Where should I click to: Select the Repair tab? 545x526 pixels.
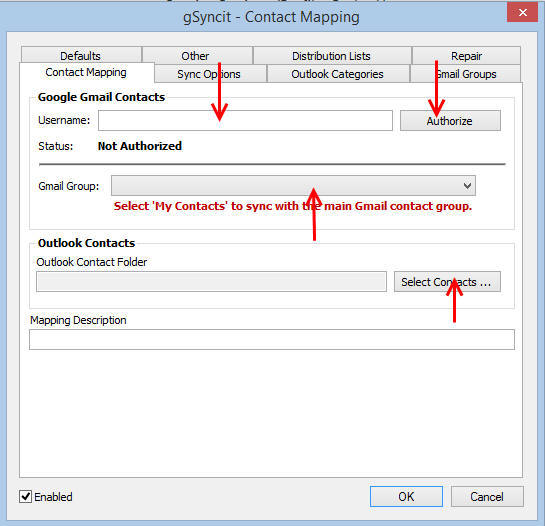(466, 56)
